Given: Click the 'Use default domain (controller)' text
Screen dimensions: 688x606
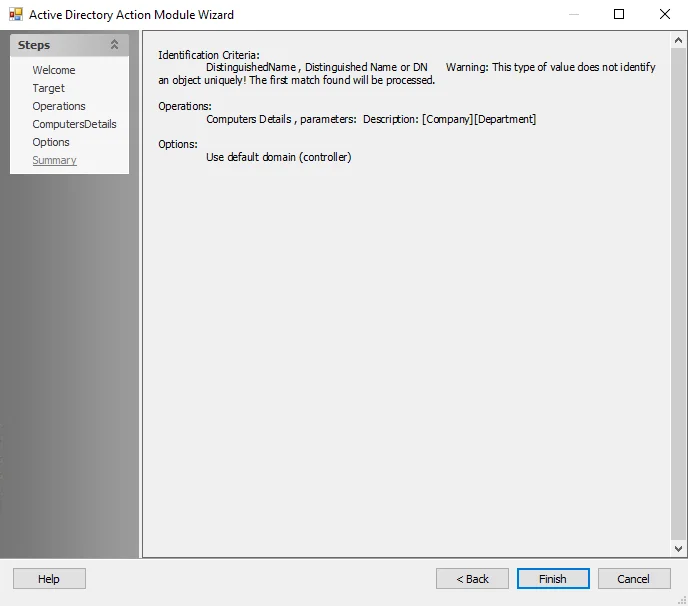Looking at the screenshot, I should point(279,157).
